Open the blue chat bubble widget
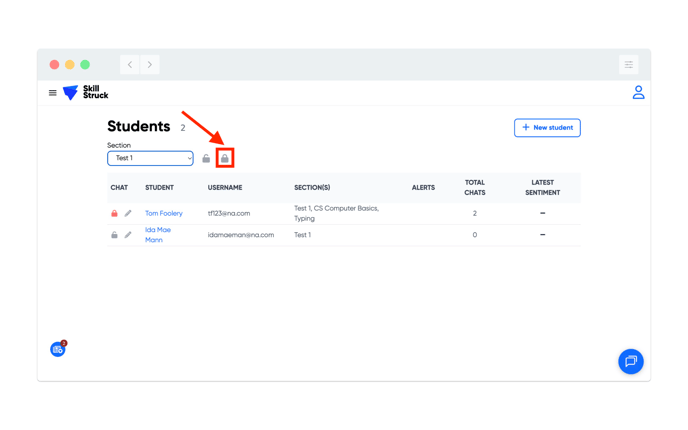This screenshot has width=688, height=430. point(630,361)
